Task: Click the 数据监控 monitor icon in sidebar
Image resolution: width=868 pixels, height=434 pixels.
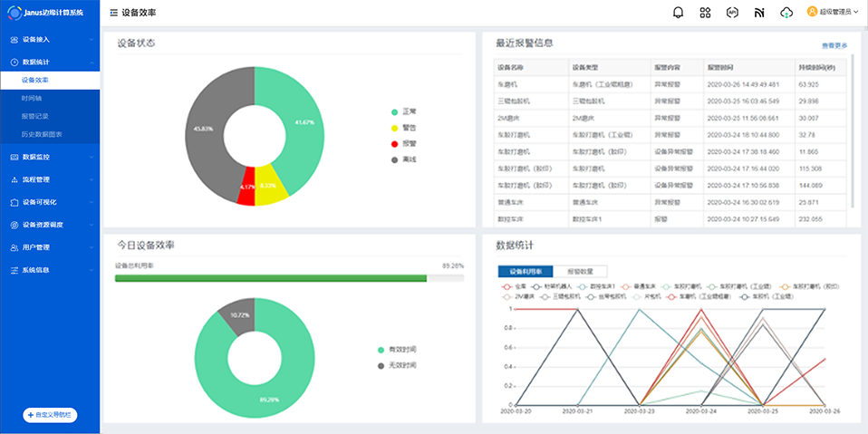Action: click(x=14, y=157)
